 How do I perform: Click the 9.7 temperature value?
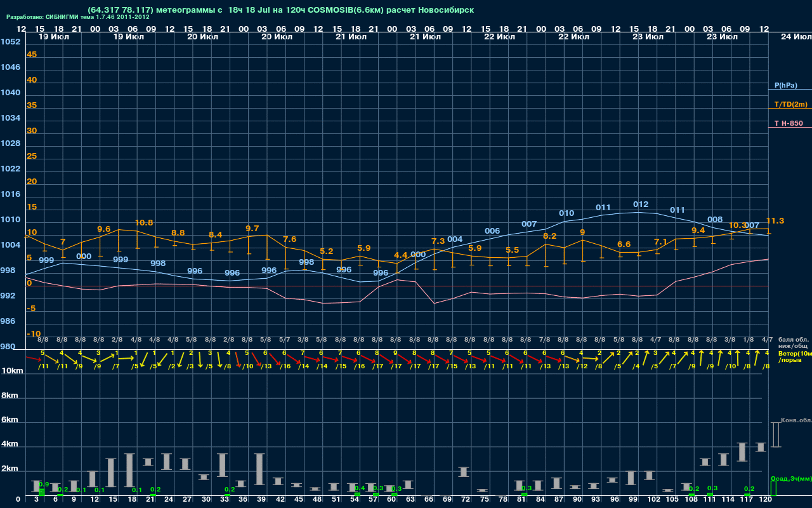coord(252,228)
